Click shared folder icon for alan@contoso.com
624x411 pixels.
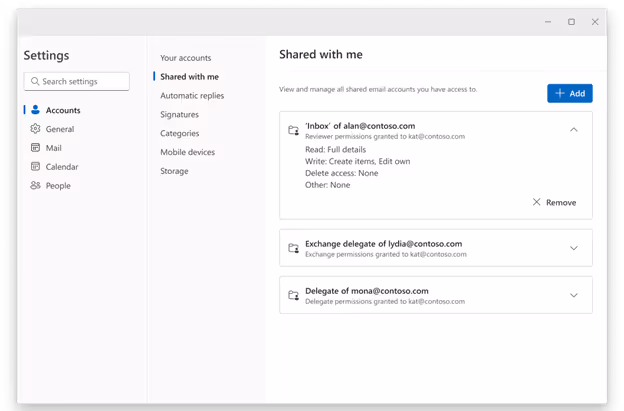(x=293, y=130)
